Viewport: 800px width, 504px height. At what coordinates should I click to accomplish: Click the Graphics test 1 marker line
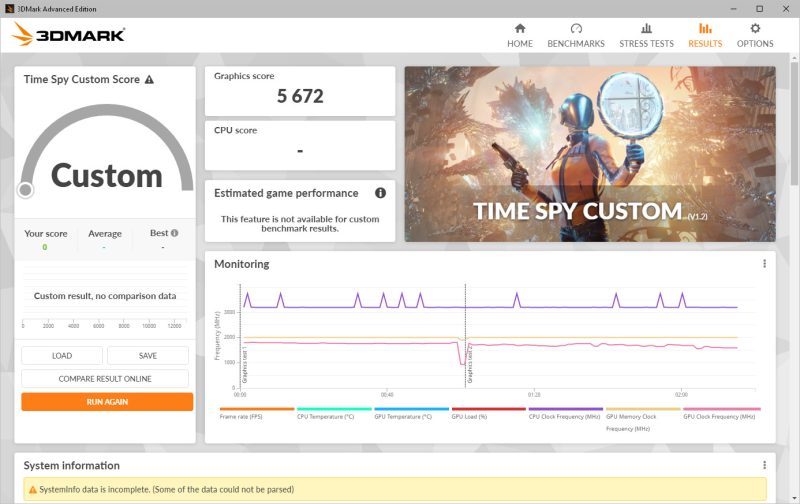coord(240,337)
